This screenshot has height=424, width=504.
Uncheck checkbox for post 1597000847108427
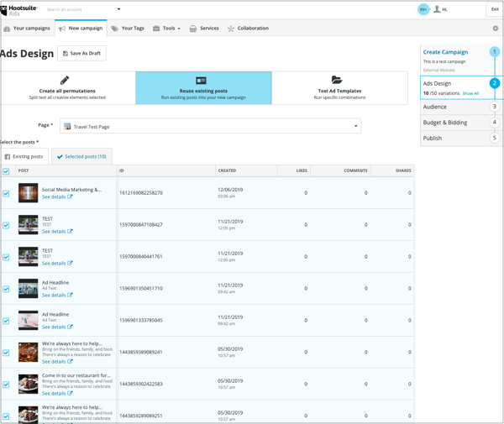[x=6, y=225]
